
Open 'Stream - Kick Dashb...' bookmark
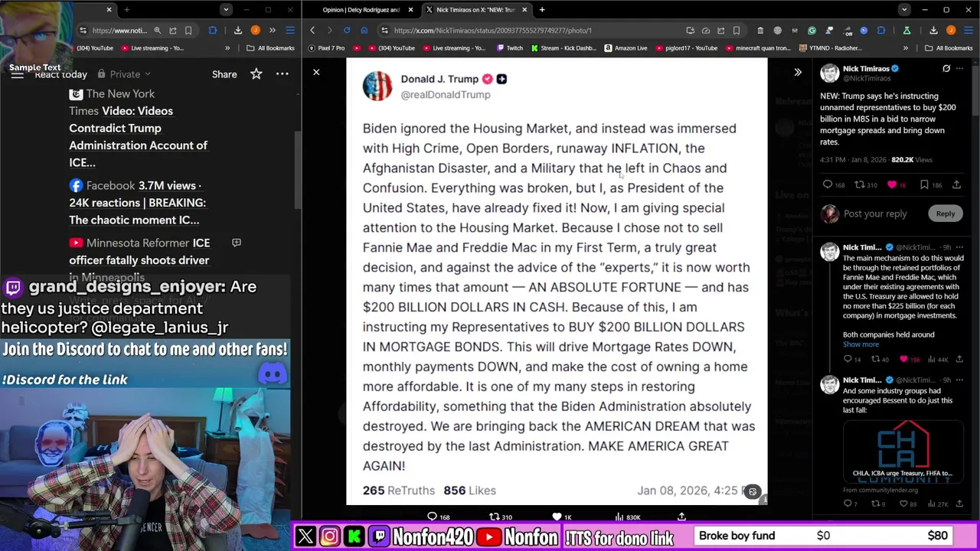(563, 48)
